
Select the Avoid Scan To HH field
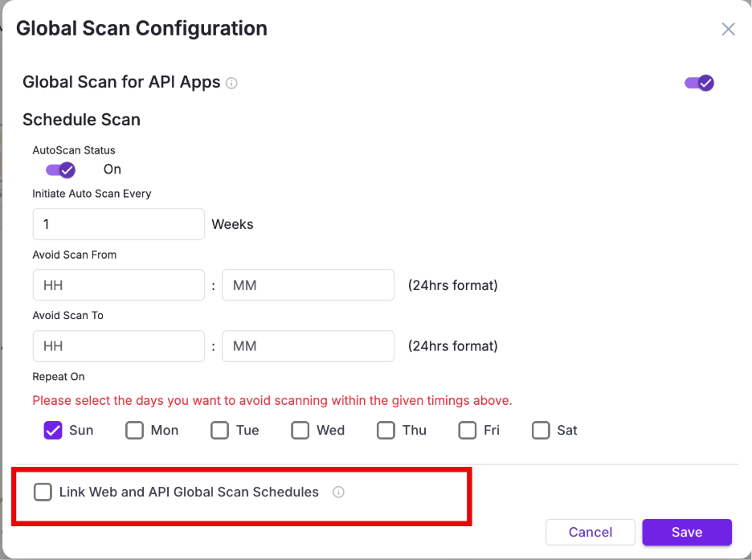tap(118, 346)
